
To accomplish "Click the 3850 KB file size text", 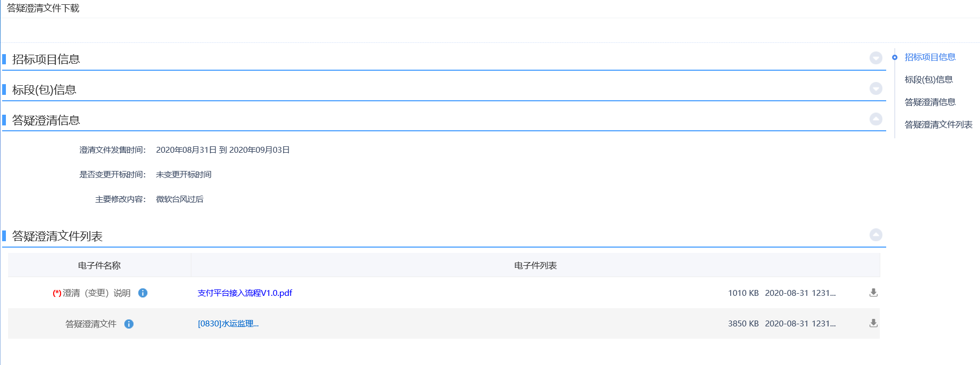I will click(743, 324).
